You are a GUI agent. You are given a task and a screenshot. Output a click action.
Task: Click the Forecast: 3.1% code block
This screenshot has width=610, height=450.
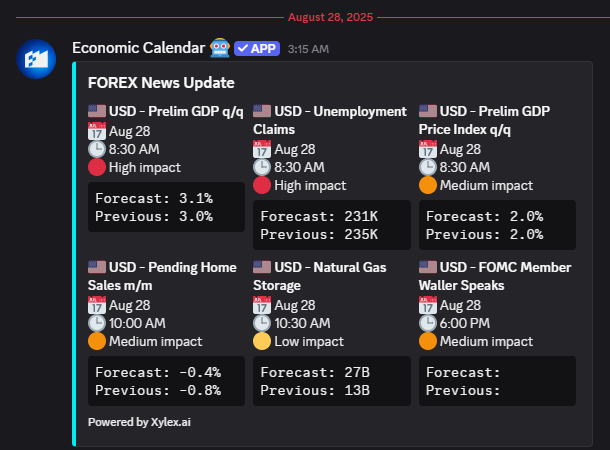pyautogui.click(x=167, y=207)
